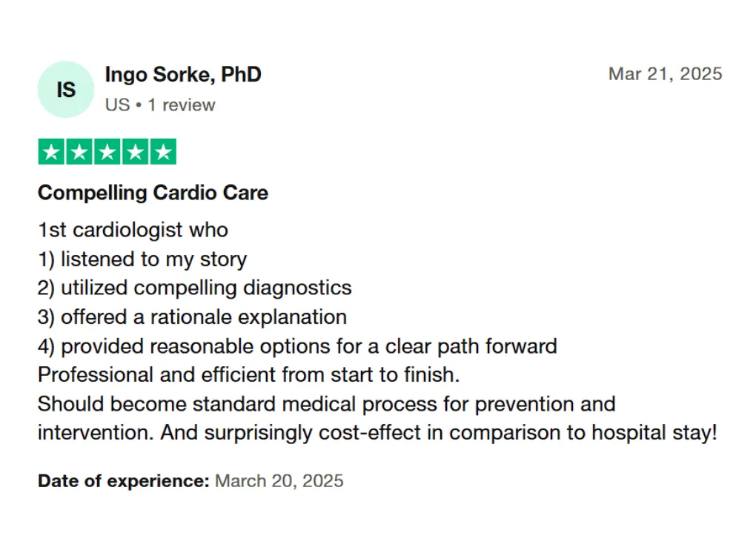Click the fifth green rating star

(x=163, y=152)
